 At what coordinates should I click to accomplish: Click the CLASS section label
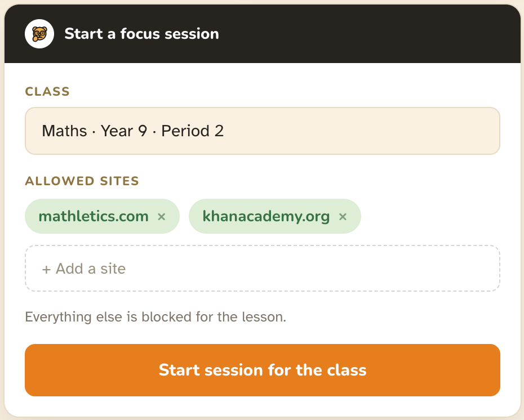47,91
